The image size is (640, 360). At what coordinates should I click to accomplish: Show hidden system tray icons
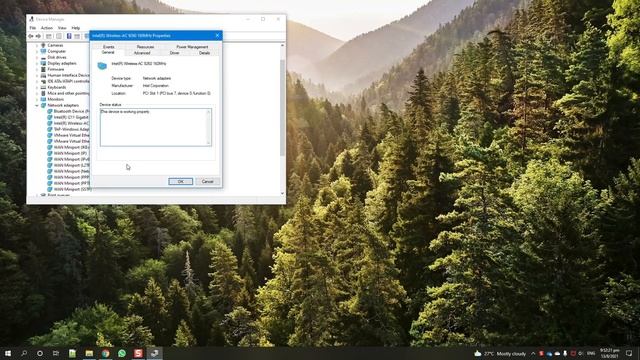(533, 353)
